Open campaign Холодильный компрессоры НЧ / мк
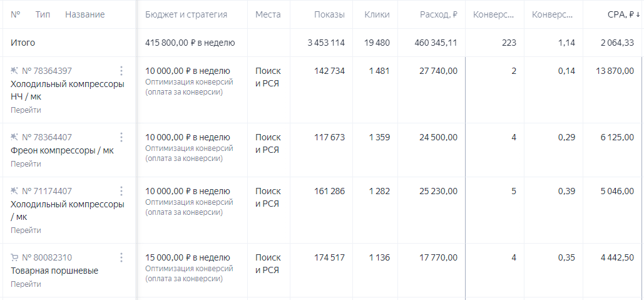The width and height of the screenshot is (644, 300). (x=68, y=90)
